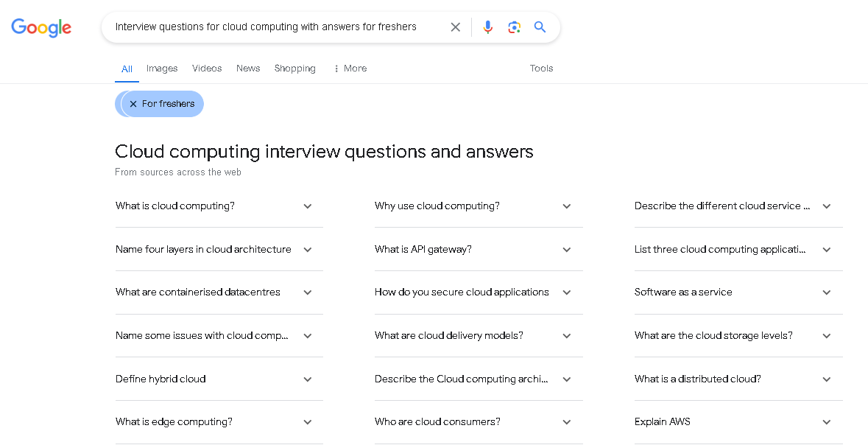
Task: Expand 'Describe the different cloud service' chevron
Action: pos(827,206)
